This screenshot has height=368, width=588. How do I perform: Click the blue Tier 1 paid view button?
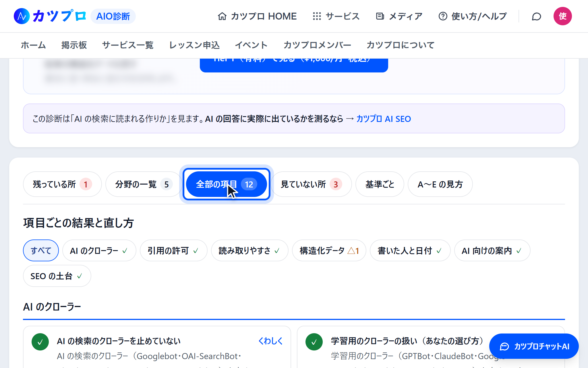(x=294, y=65)
